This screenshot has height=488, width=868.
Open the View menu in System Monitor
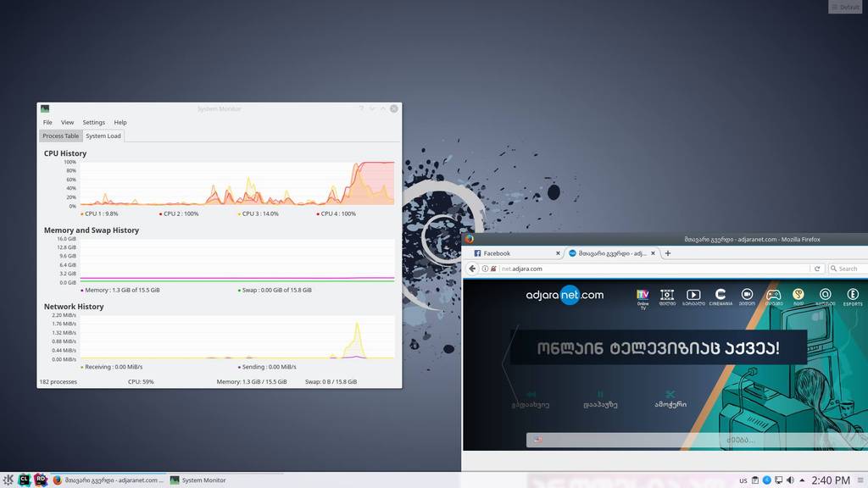point(67,122)
